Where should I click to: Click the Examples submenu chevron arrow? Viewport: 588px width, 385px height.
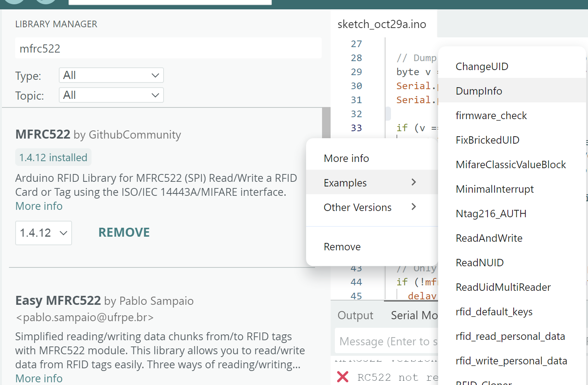click(414, 182)
